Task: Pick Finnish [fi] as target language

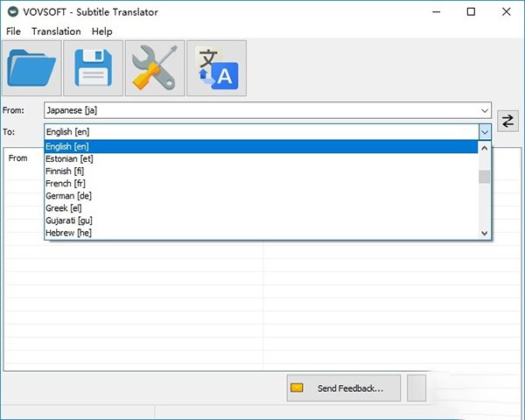Action: click(261, 171)
